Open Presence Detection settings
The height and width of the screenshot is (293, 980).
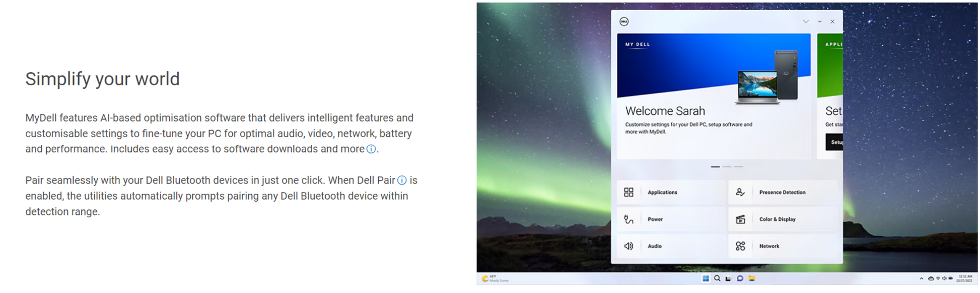pos(782,192)
